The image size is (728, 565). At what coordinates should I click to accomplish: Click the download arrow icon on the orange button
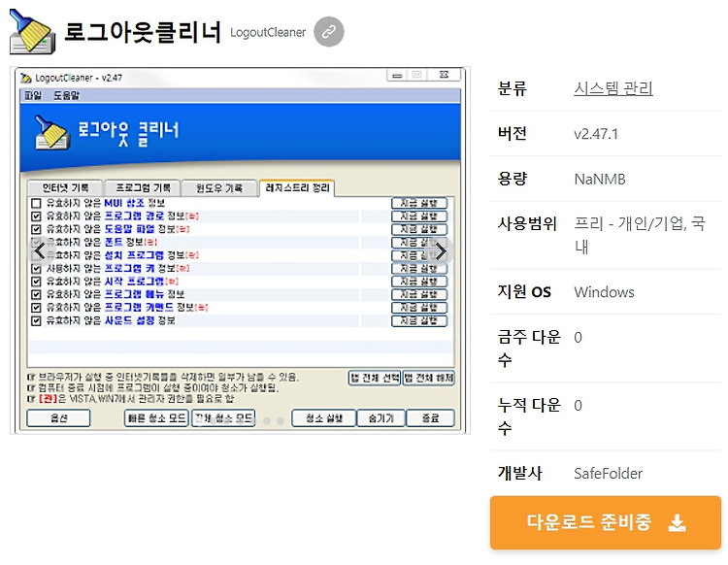[x=677, y=522]
